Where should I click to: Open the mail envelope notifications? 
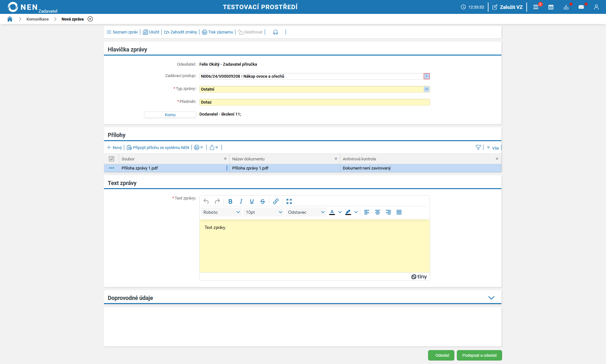[x=581, y=7]
